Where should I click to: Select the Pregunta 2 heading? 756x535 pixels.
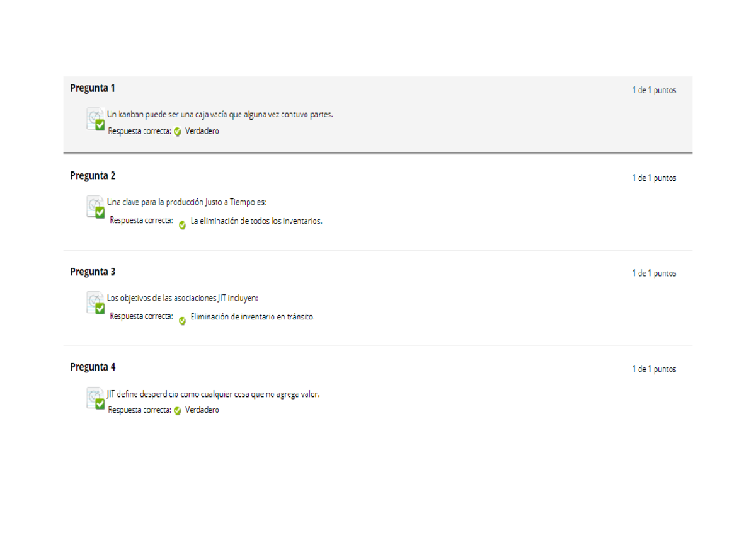pos(93,176)
